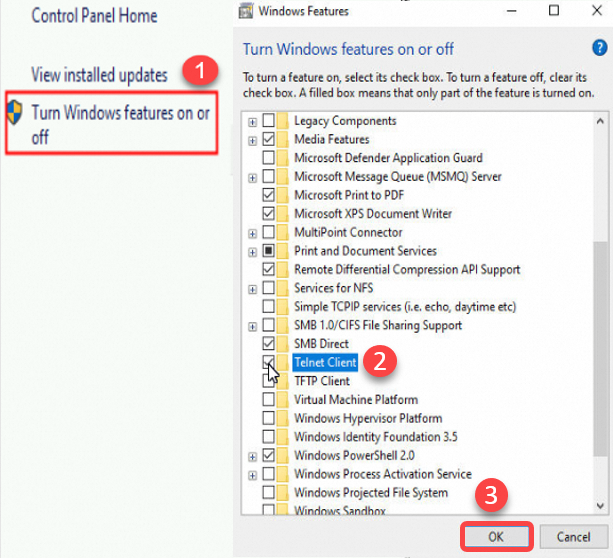Click the Virtual Machine Platform folder icon
The image size is (613, 558).
pos(282,400)
